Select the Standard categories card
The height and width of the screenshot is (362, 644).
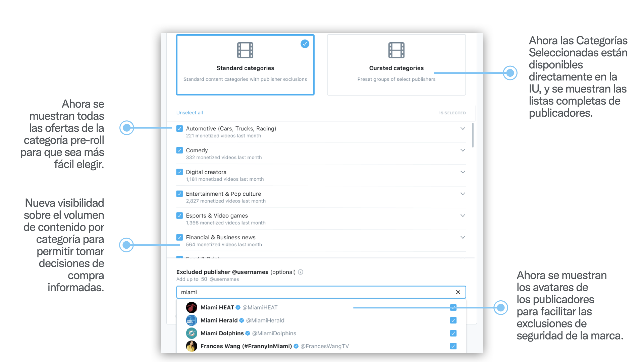pyautogui.click(x=245, y=65)
